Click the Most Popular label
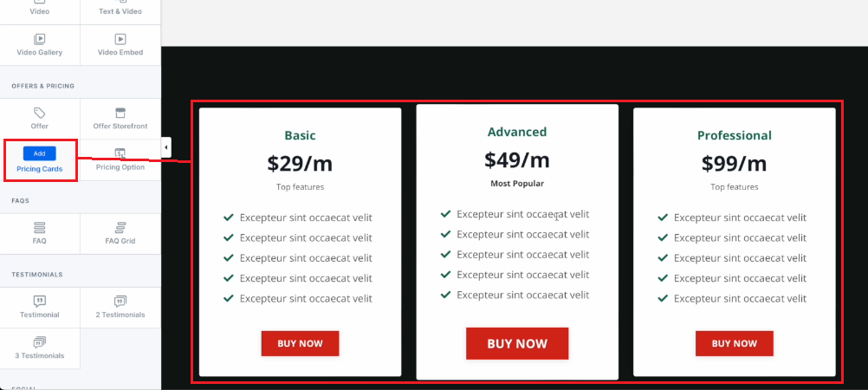The image size is (868, 390). [x=517, y=184]
